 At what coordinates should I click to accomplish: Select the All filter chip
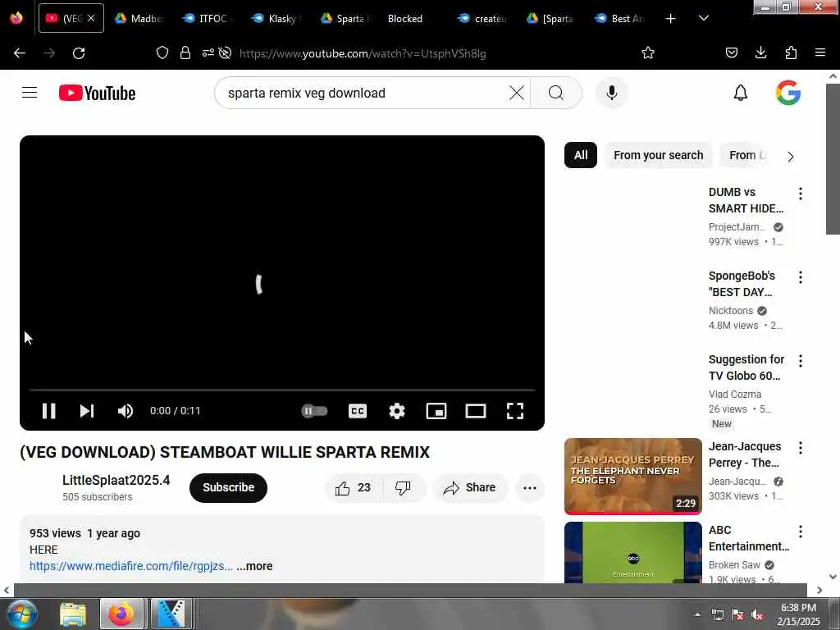pyautogui.click(x=581, y=155)
